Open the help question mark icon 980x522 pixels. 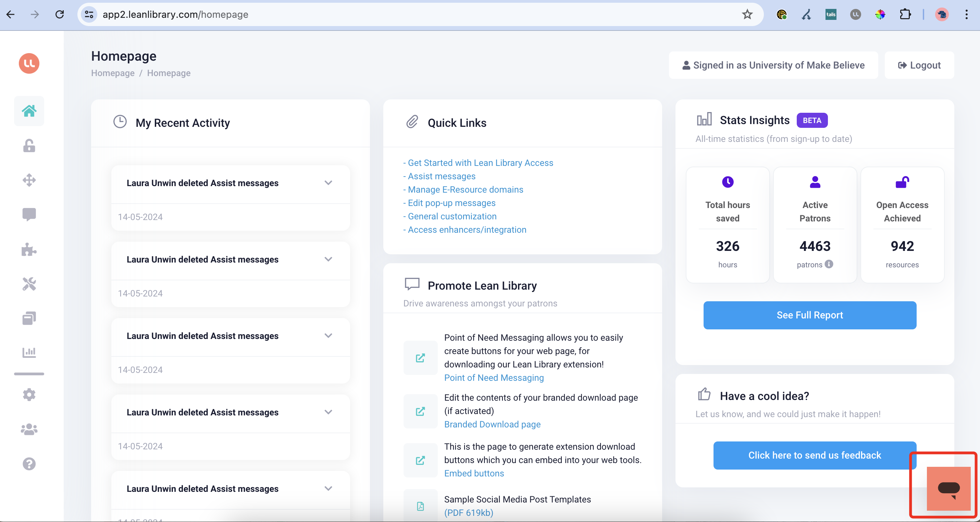pyautogui.click(x=29, y=464)
